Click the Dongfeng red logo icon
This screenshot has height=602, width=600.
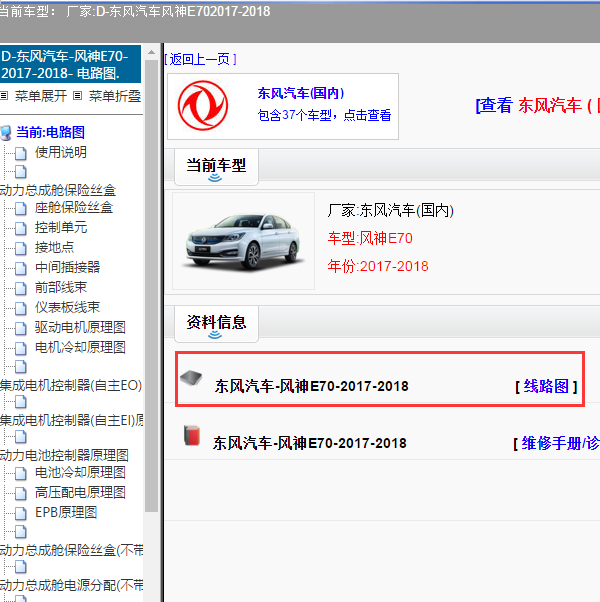203,106
